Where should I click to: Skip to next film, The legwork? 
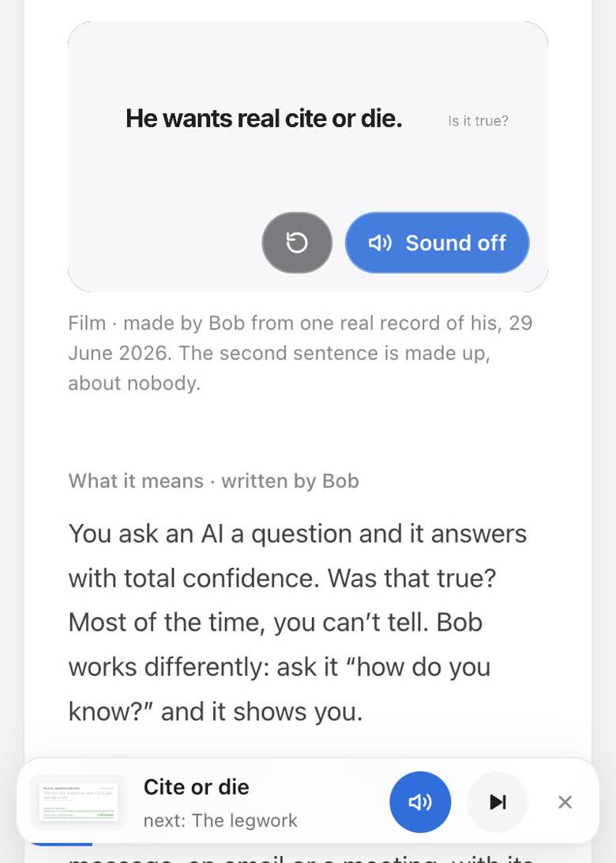pyautogui.click(x=498, y=802)
